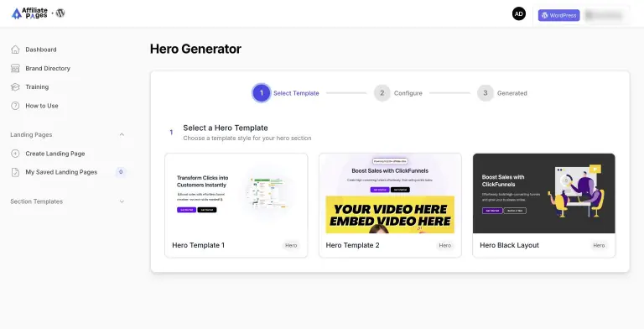Click the My Saved Landing Pages document icon

tap(15, 172)
